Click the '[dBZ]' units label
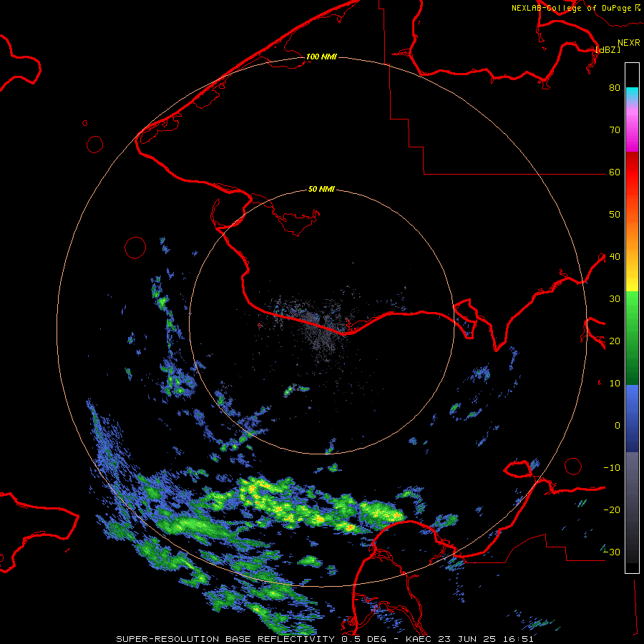 (608, 49)
